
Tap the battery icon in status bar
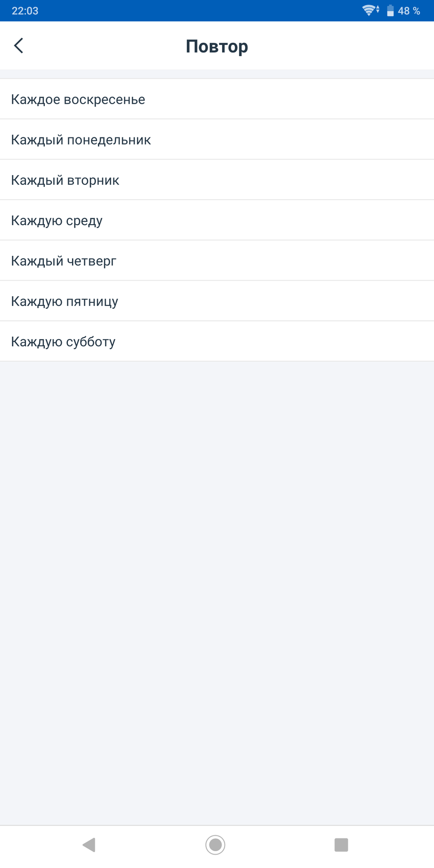point(390,11)
